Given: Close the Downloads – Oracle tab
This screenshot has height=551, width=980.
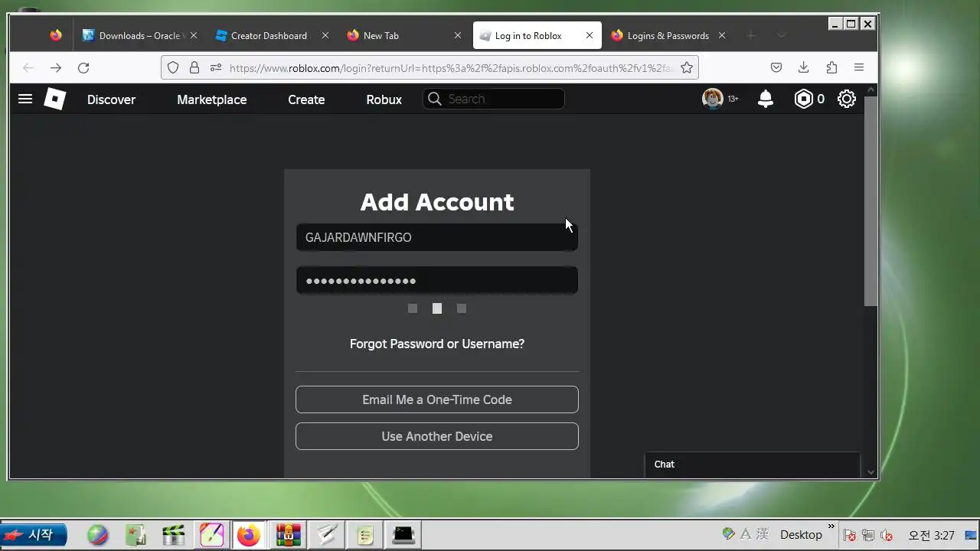Looking at the screenshot, I should click(194, 35).
